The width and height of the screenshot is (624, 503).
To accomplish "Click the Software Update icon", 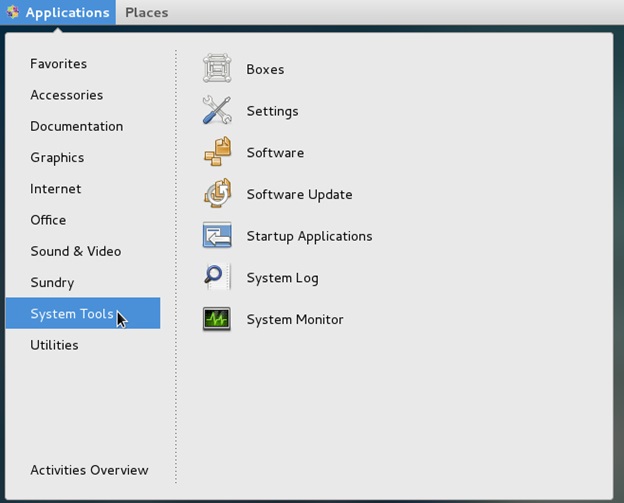I will tap(217, 194).
